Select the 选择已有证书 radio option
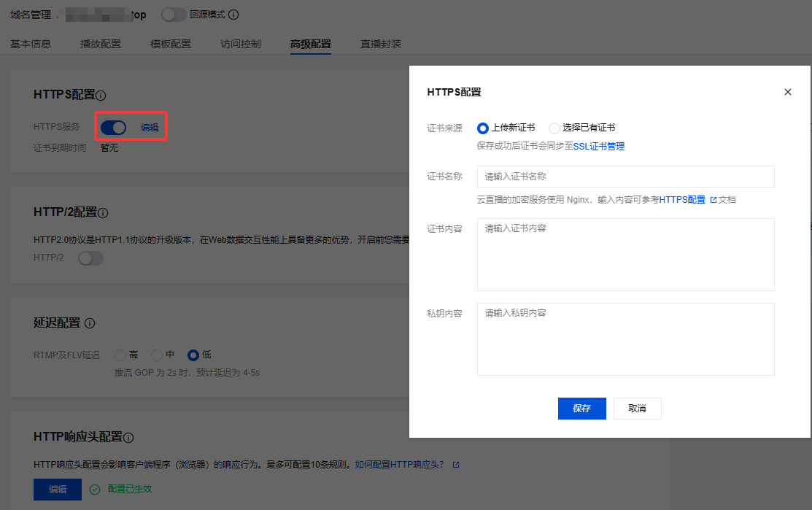This screenshot has height=510, width=812. tap(554, 128)
